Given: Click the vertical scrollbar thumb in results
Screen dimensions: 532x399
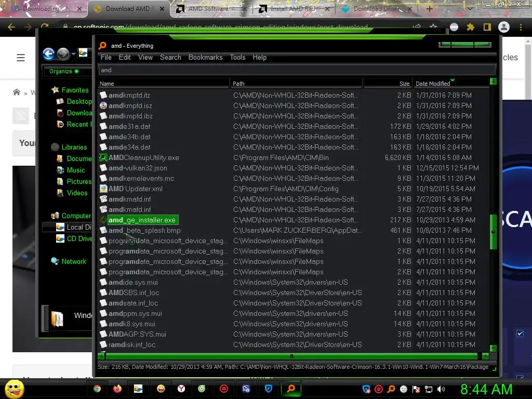Looking at the screenshot, I should point(494,232).
